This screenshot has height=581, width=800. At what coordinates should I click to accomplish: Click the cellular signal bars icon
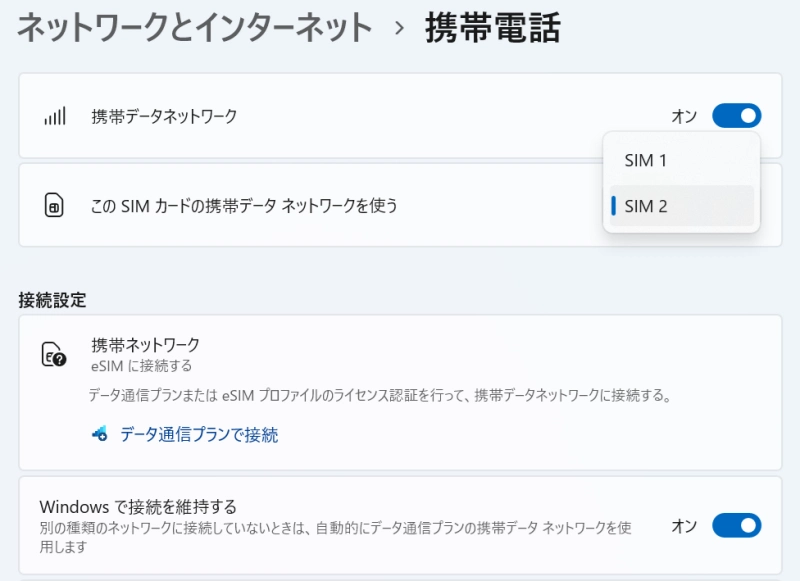point(53,115)
